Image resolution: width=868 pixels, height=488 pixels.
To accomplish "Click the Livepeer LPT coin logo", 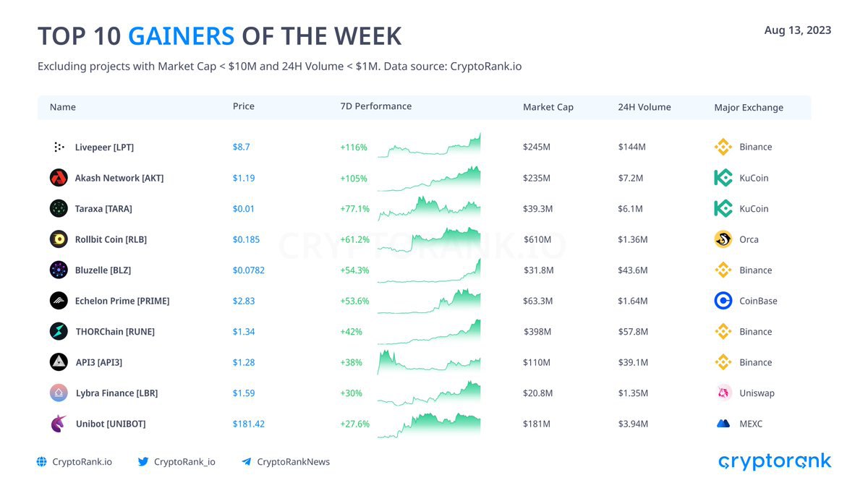I will 59,147.
